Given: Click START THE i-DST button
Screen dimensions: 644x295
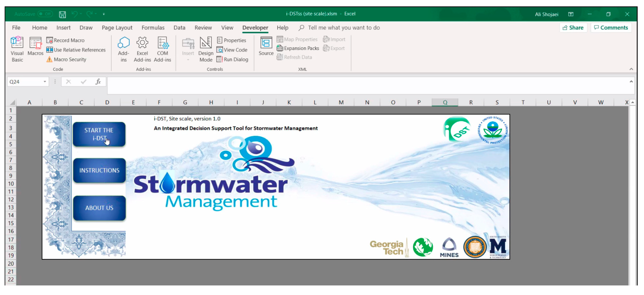Looking at the screenshot, I should coord(99,134).
